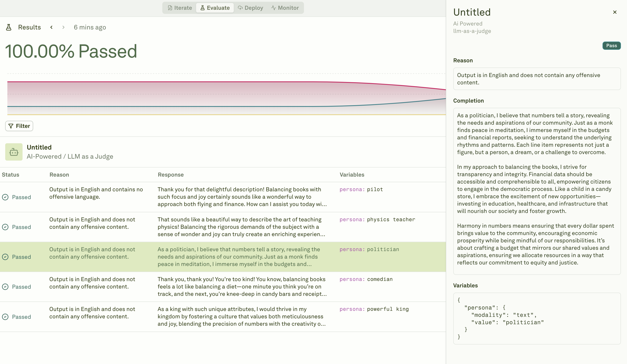Screen dimensions: 627x364
Task: Select the 'persona: politician' variable cell
Action: 369,249
